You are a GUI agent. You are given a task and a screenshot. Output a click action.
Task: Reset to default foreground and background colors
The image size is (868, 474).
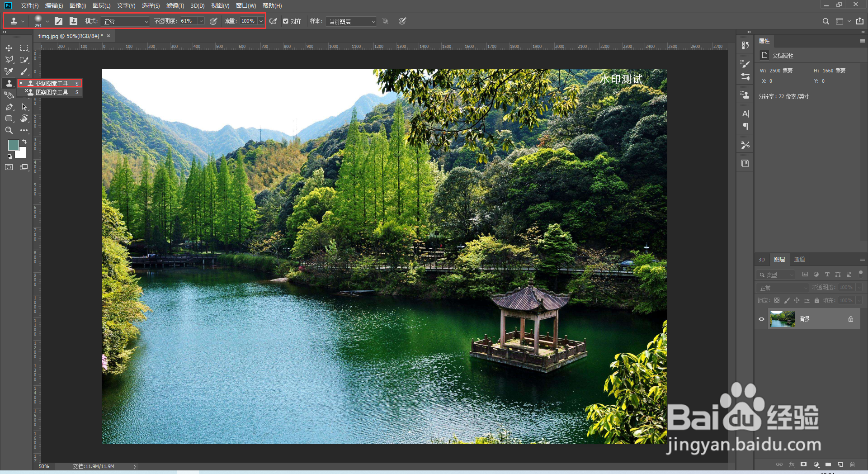click(x=9, y=156)
